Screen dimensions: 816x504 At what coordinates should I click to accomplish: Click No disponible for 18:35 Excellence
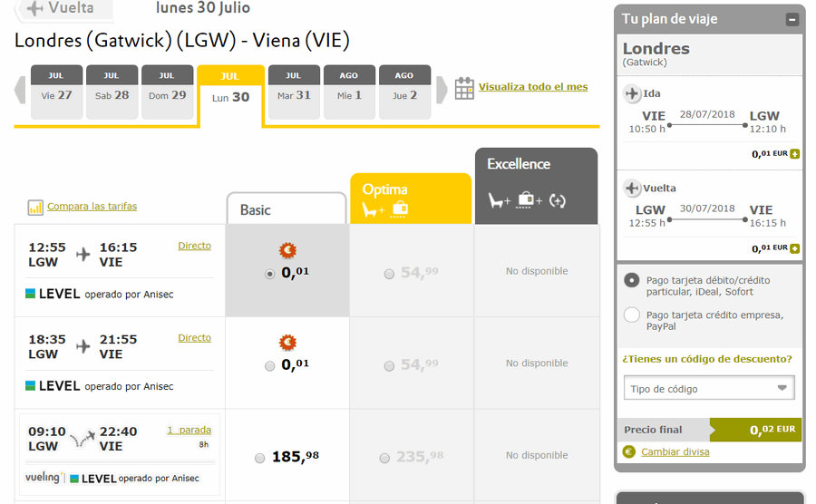[537, 363]
